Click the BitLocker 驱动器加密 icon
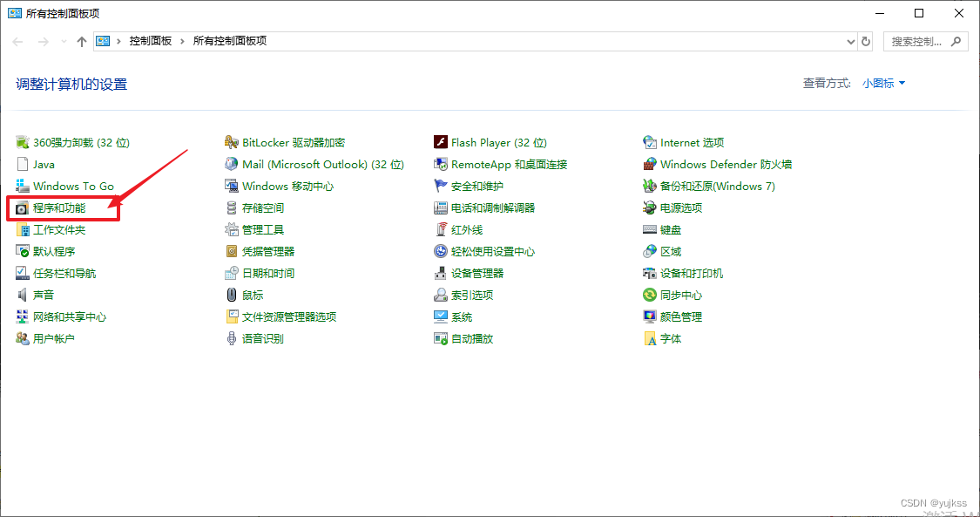980x517 pixels. pyautogui.click(x=232, y=142)
